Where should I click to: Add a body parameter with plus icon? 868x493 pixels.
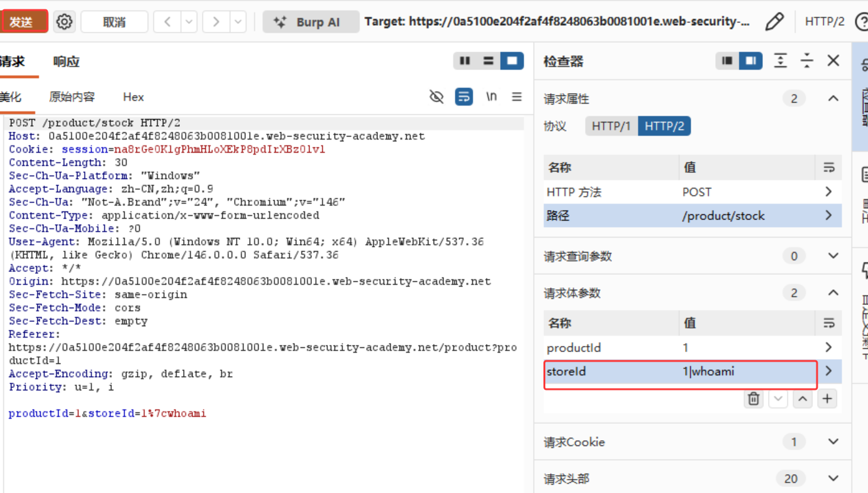click(x=827, y=399)
